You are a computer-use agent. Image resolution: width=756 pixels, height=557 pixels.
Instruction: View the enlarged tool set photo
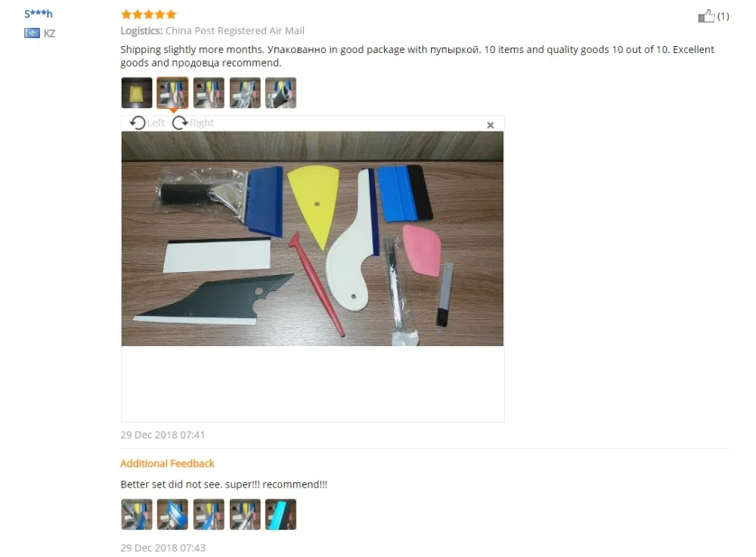(x=312, y=239)
